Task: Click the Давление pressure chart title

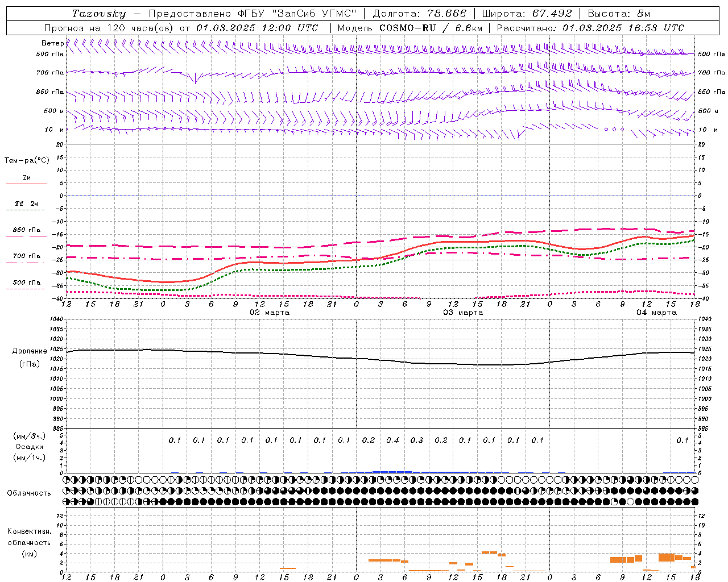Action: point(30,351)
